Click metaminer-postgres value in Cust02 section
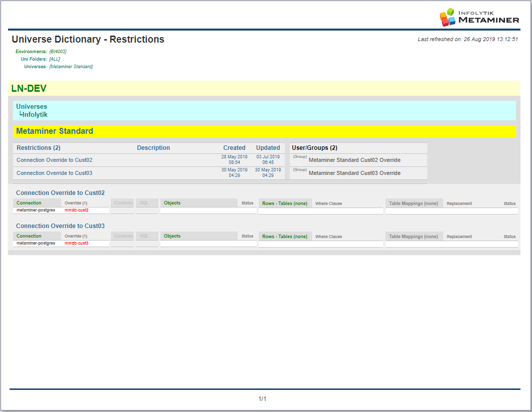The width and height of the screenshot is (532, 412). (x=36, y=210)
